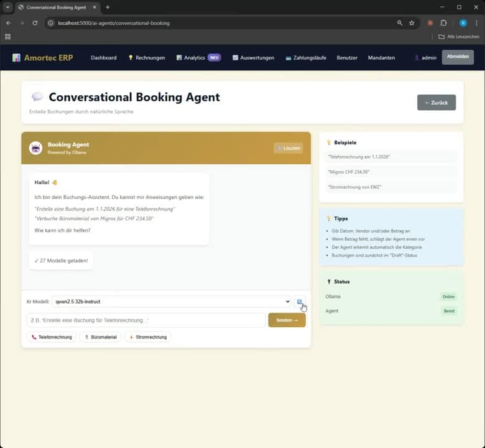
Task: Click the admin user link
Action: click(425, 58)
